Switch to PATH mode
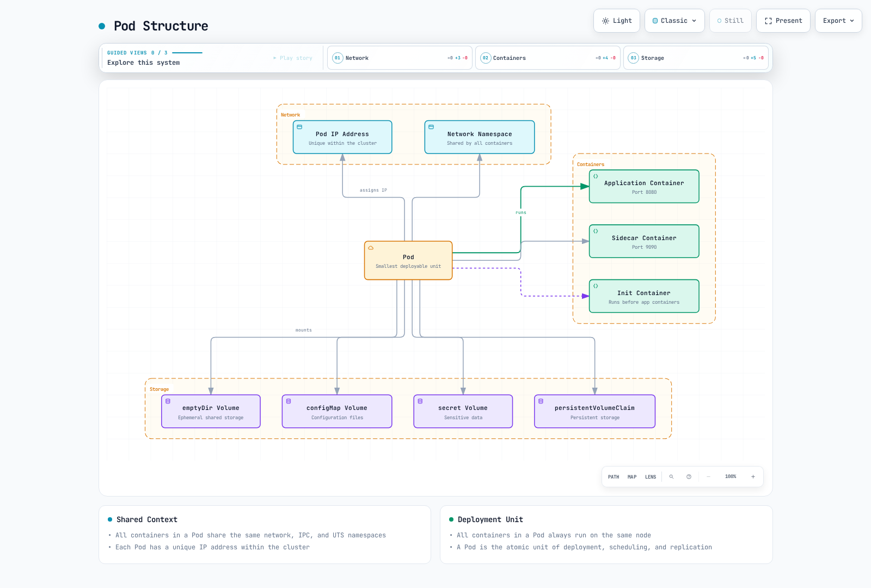Screen dimensions: 871x588 (614, 477)
